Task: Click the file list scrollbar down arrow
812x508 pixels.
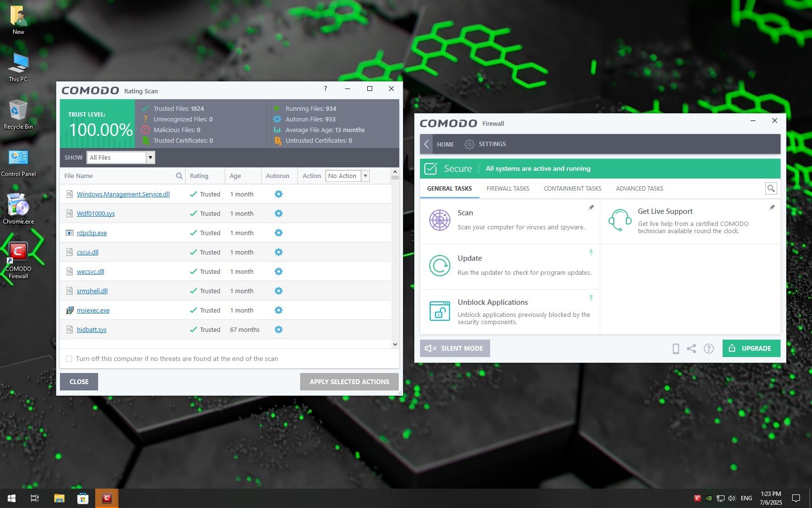Action: pyautogui.click(x=395, y=344)
